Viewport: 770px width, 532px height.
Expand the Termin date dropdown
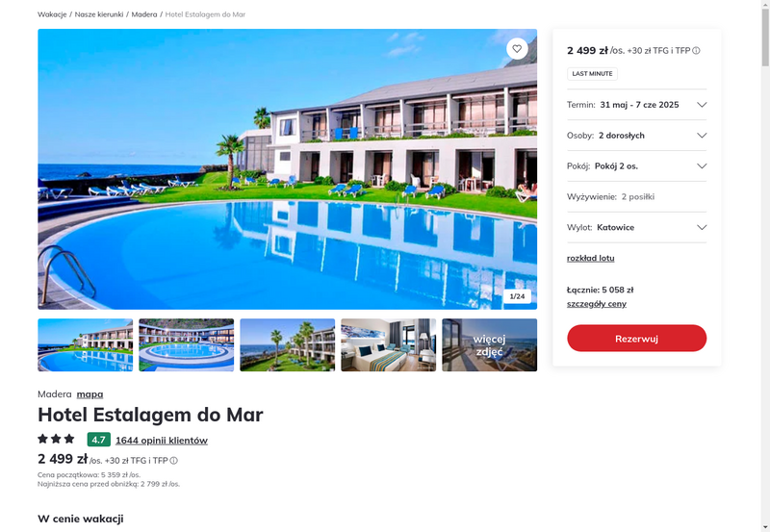636,105
